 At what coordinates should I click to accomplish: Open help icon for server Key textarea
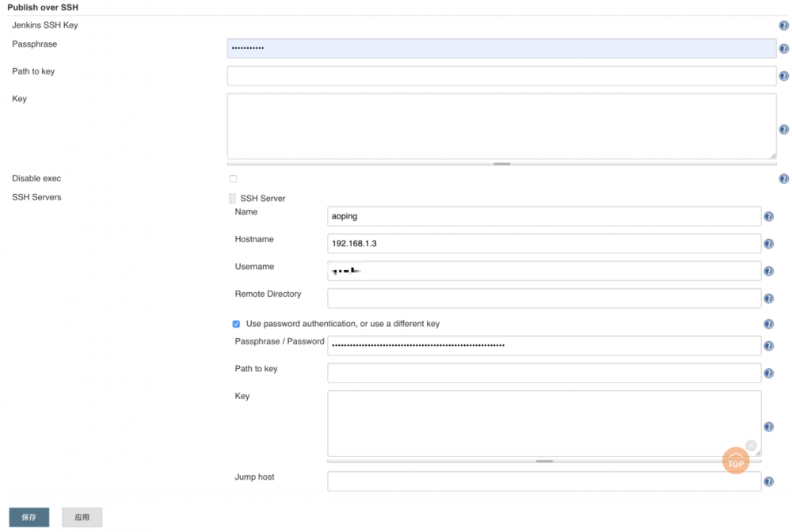tap(769, 427)
